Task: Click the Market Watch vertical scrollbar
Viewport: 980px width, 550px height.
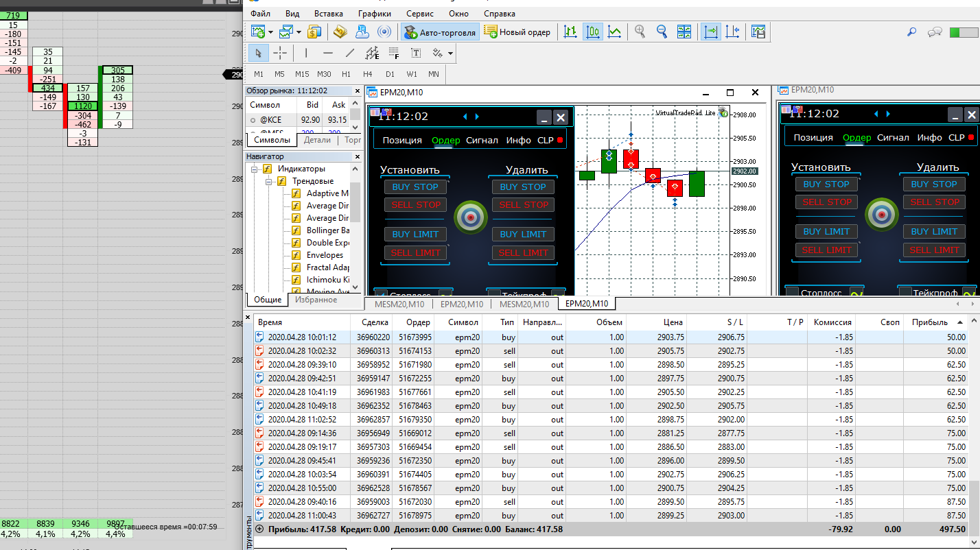Action: click(355, 115)
